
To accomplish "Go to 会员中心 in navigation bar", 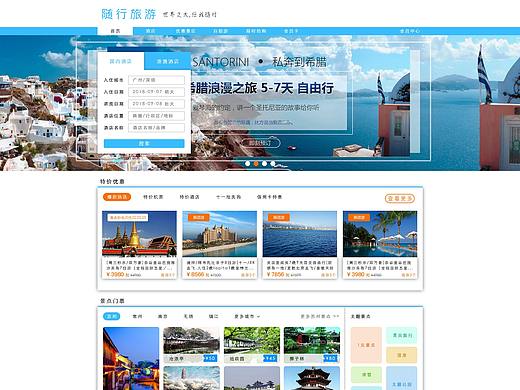I will click(x=410, y=31).
